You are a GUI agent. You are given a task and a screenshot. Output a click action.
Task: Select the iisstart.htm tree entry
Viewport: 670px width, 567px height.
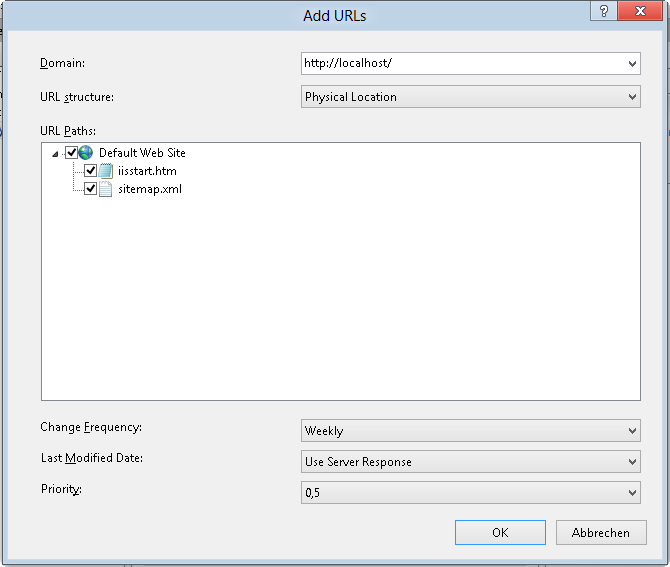point(147,171)
